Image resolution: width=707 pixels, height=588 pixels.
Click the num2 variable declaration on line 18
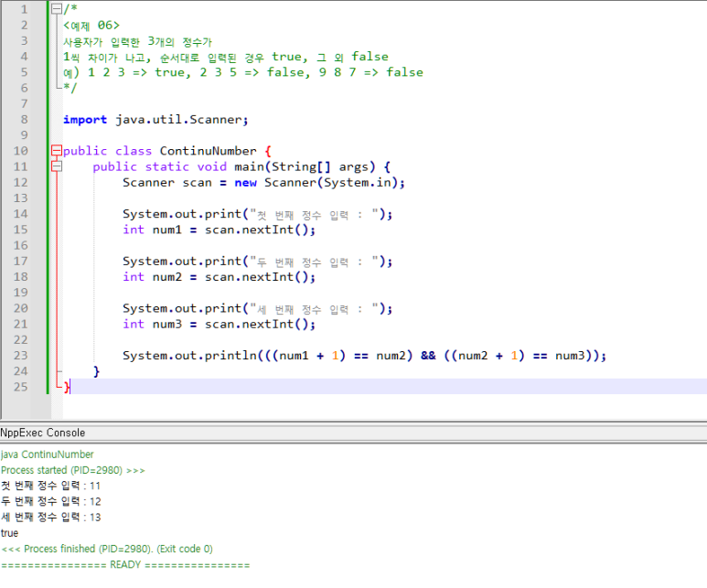[x=166, y=277]
